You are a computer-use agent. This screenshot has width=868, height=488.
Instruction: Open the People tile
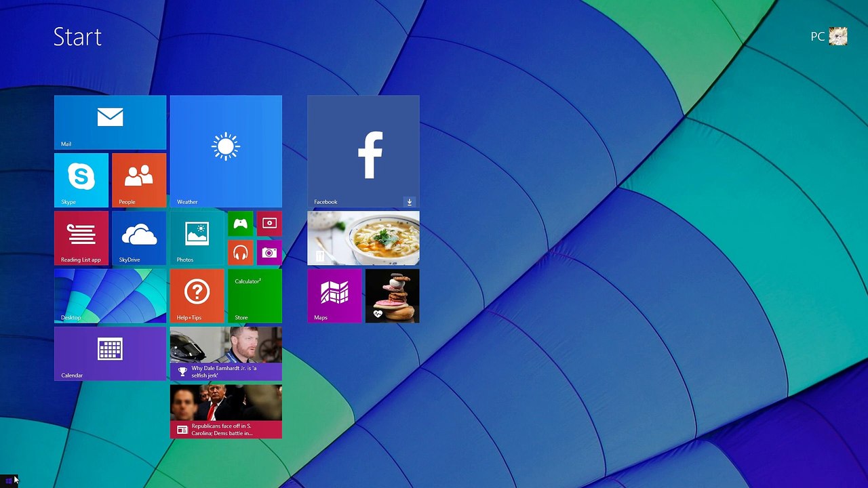click(x=139, y=180)
